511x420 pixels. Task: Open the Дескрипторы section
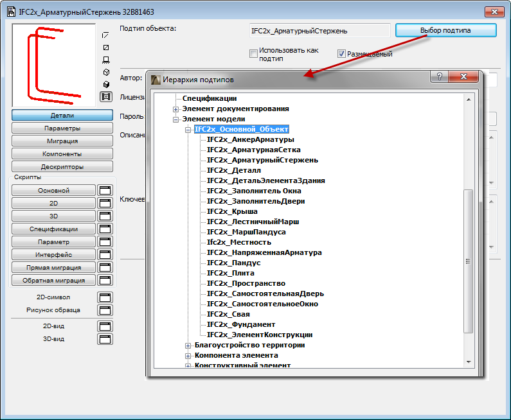pyautogui.click(x=62, y=166)
